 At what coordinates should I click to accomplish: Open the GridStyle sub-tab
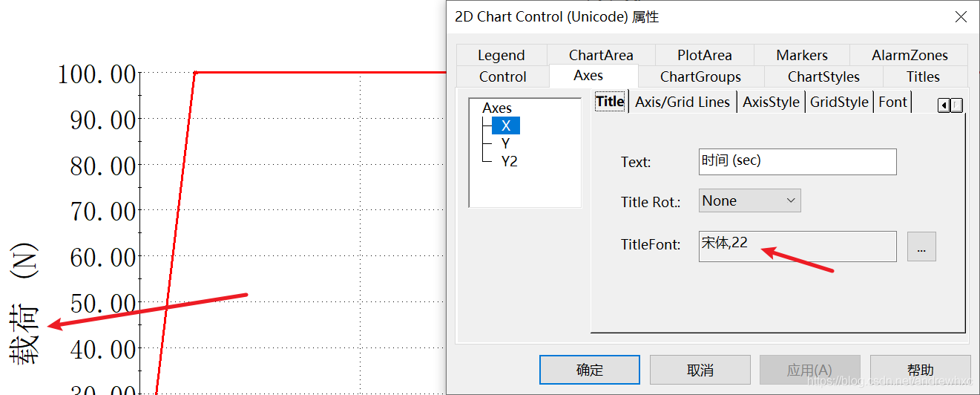pos(839,102)
